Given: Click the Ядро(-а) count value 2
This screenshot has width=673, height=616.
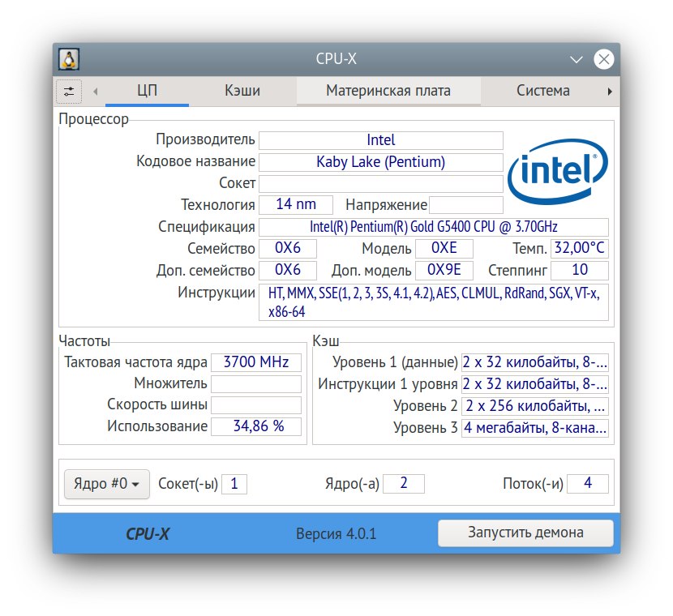Looking at the screenshot, I should [x=404, y=484].
